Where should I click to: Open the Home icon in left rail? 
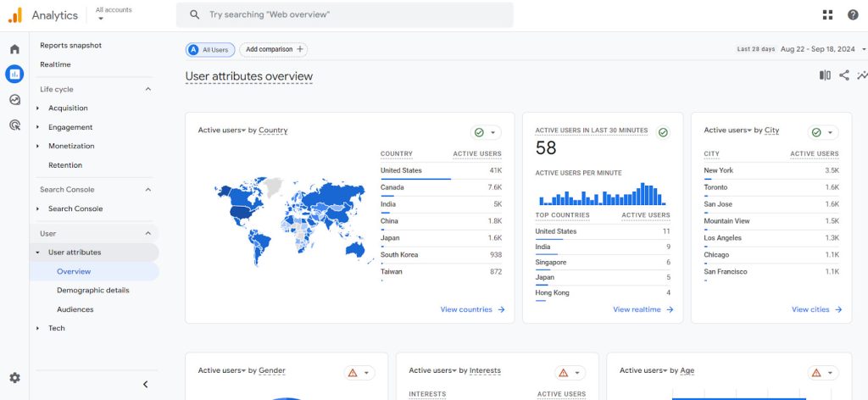coord(15,49)
